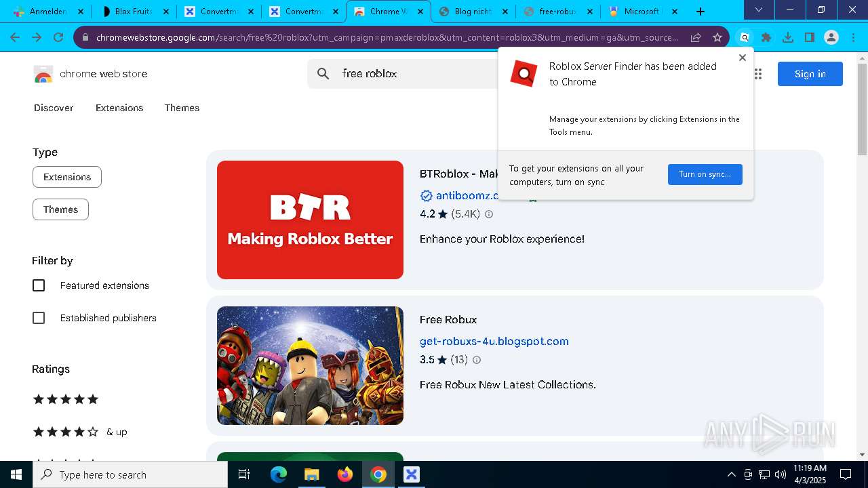The image size is (868, 488).
Task: Open the Chrome profile avatar
Action: point(831,37)
